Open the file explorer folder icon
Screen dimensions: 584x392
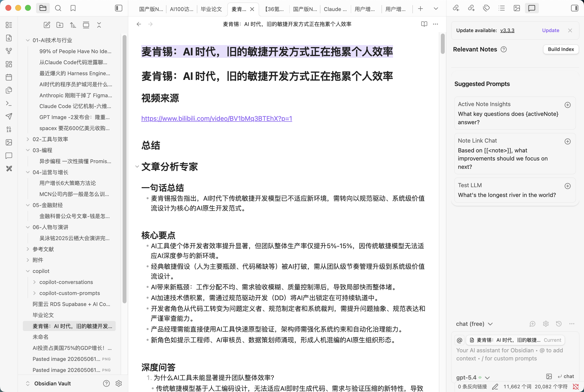43,8
